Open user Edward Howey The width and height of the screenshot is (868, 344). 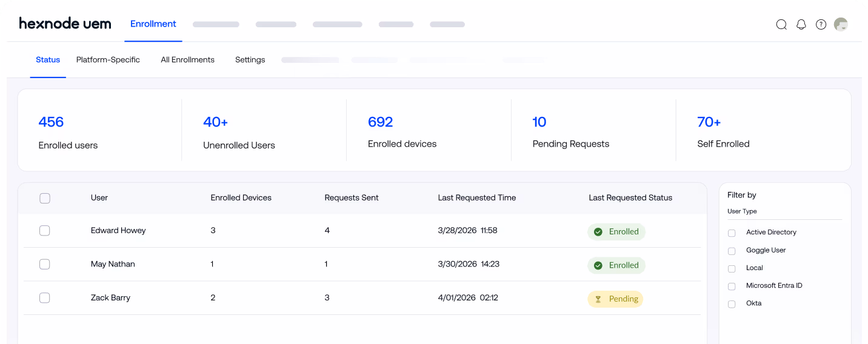click(118, 231)
